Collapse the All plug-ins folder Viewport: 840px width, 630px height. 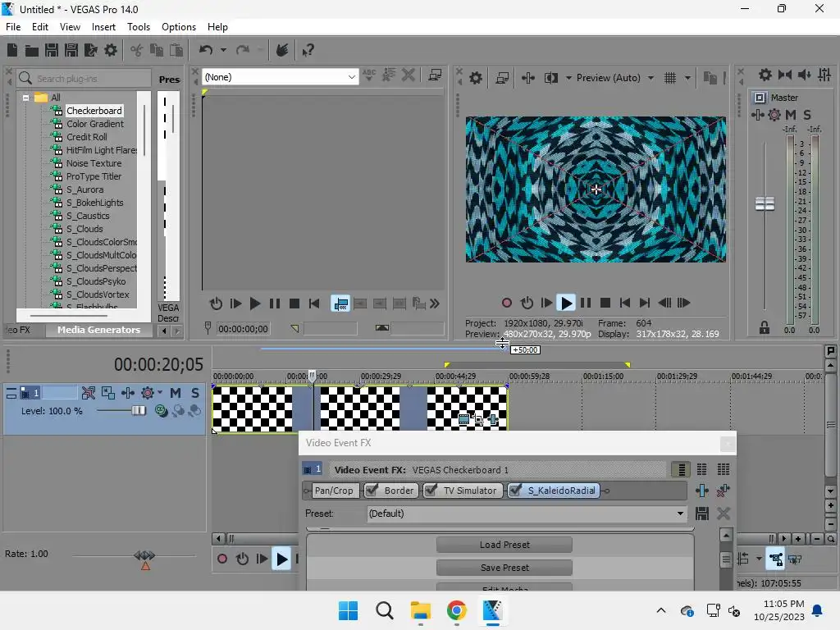pos(25,98)
